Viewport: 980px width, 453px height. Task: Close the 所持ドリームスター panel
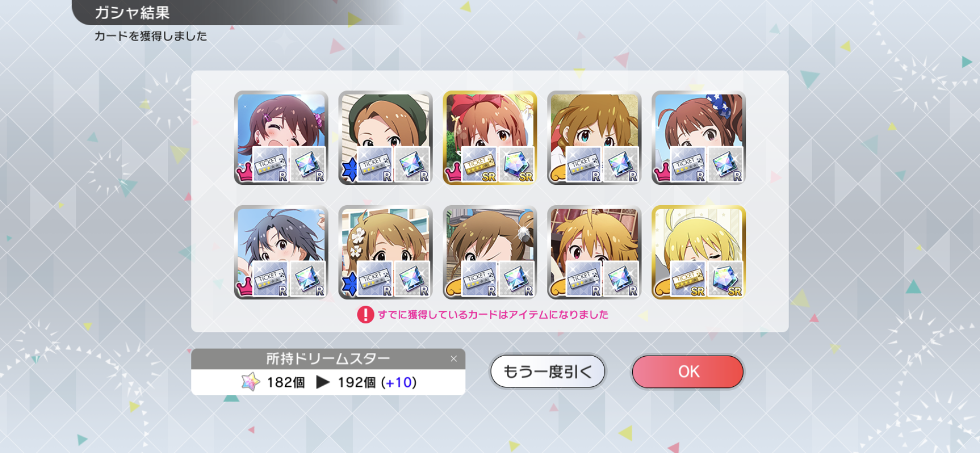click(x=453, y=359)
